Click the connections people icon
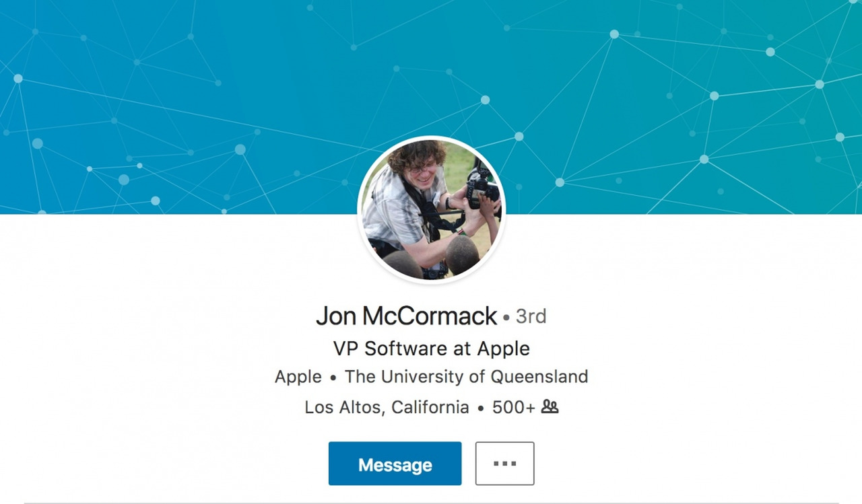Image resolution: width=862 pixels, height=504 pixels. pos(550,407)
